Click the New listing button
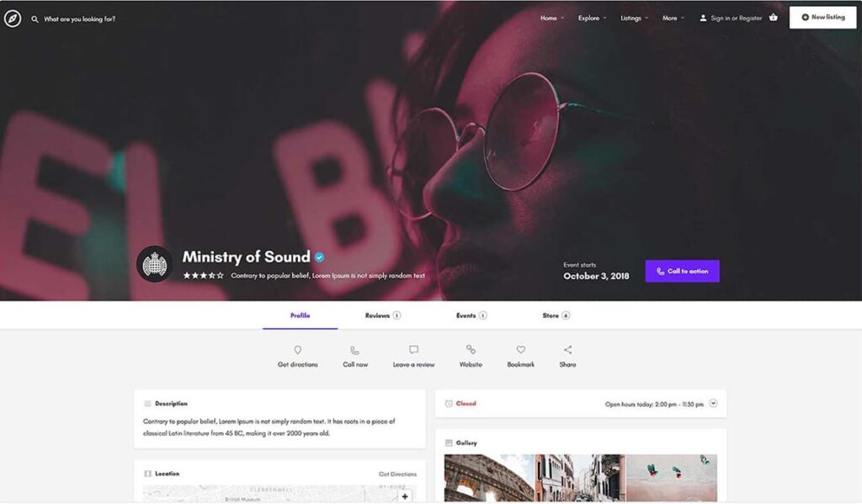The width and height of the screenshot is (862, 504). (x=822, y=18)
